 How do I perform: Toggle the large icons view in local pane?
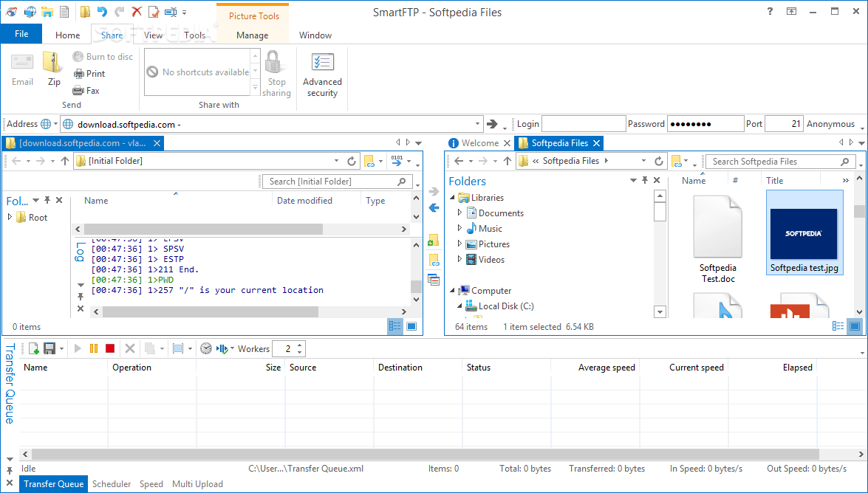(x=855, y=326)
